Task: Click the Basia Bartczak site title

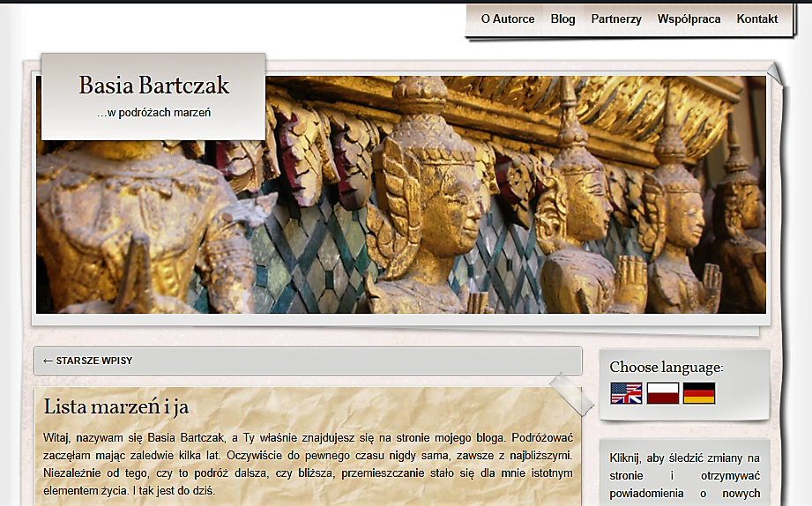Action: [153, 86]
